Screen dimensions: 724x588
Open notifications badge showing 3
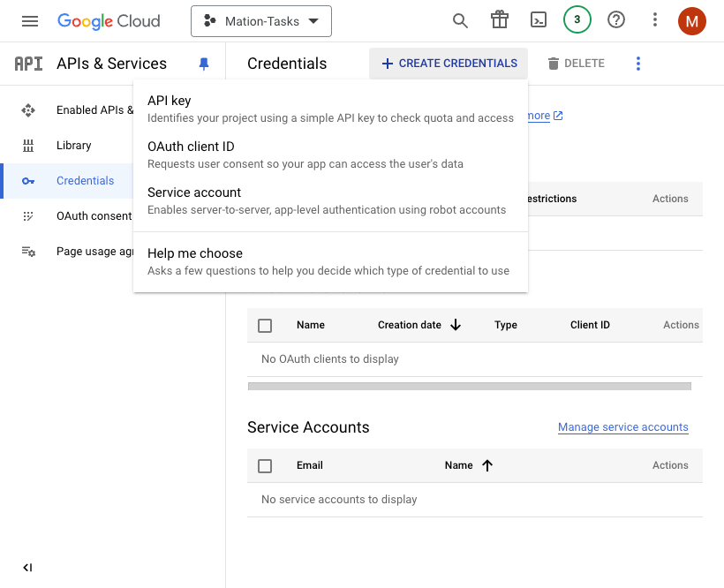(577, 19)
